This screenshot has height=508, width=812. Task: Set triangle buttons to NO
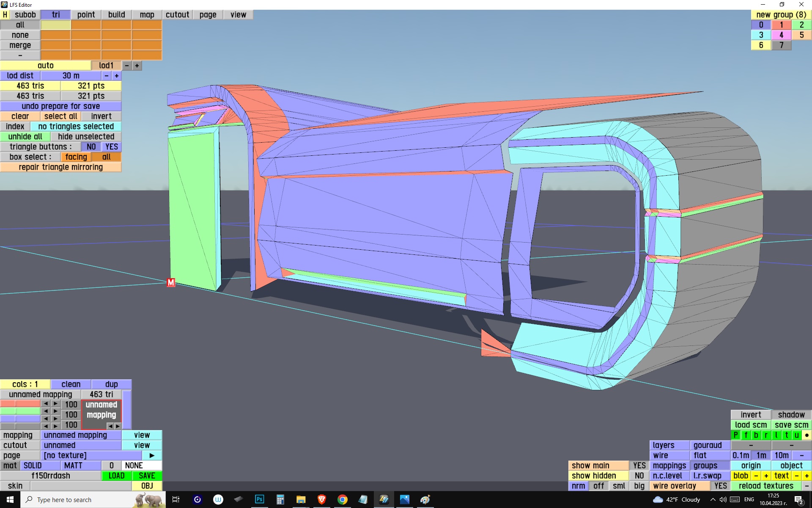(x=91, y=147)
